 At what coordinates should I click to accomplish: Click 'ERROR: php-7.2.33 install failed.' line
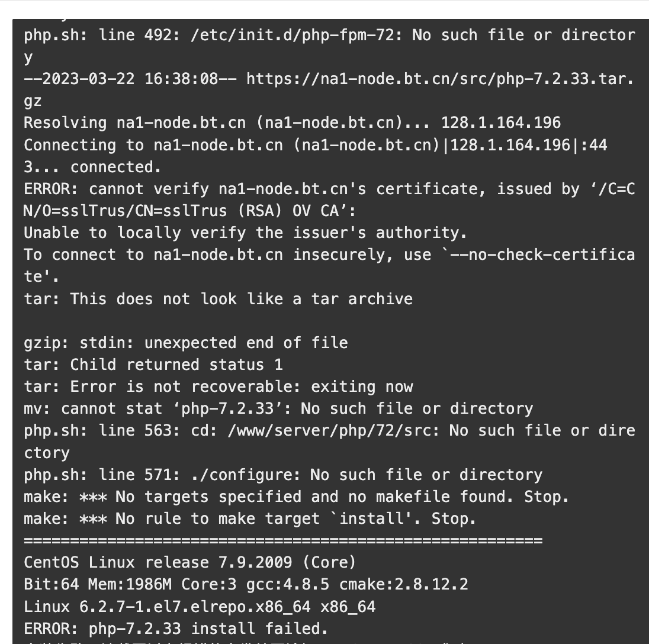tap(176, 628)
